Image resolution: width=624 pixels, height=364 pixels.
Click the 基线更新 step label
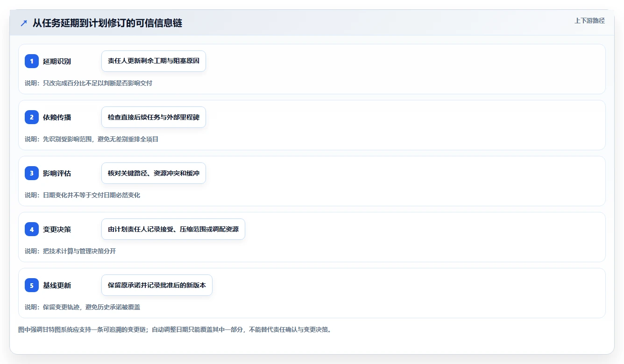click(x=57, y=285)
